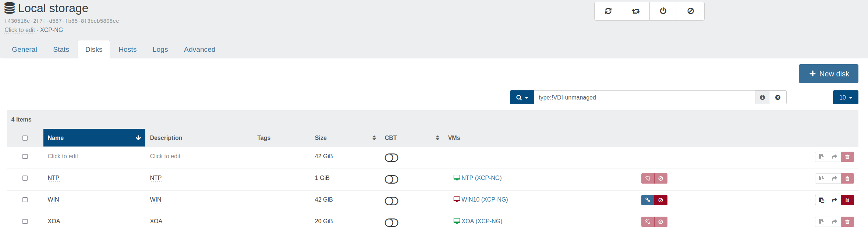Image resolution: width=868 pixels, height=235 pixels.
Task: Copy the WIN disk UUID icon
Action: tap(821, 200)
